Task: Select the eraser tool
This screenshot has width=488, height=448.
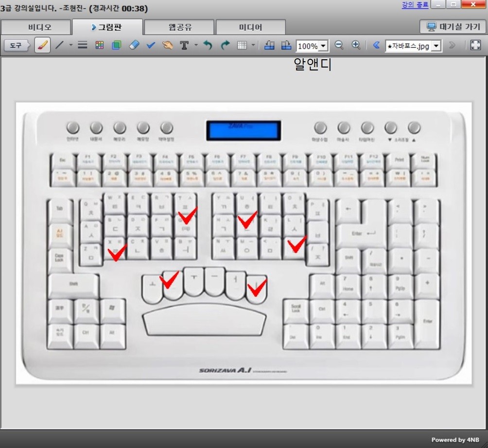Action: [x=134, y=45]
